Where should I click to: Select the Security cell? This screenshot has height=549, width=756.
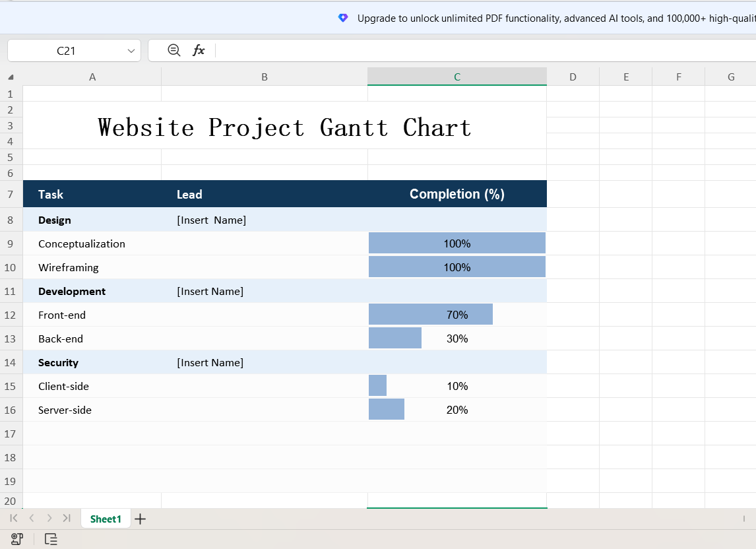(x=92, y=363)
